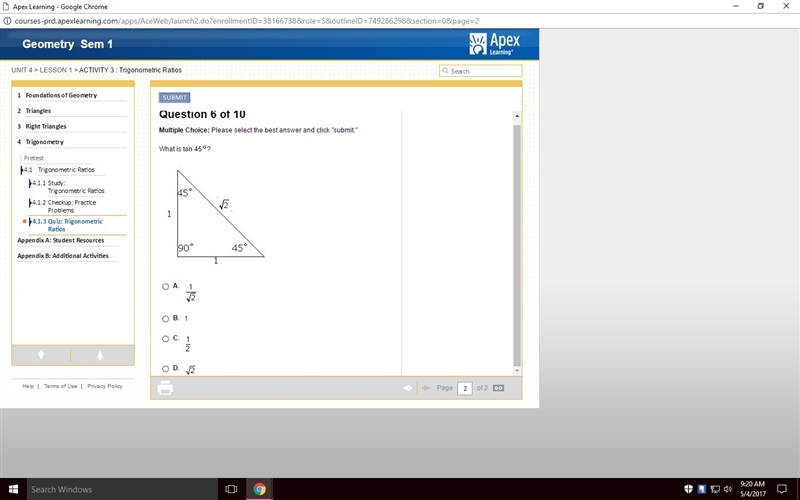Click the question scrollbar up arrow
The height and width of the screenshot is (500, 800).
point(517,116)
